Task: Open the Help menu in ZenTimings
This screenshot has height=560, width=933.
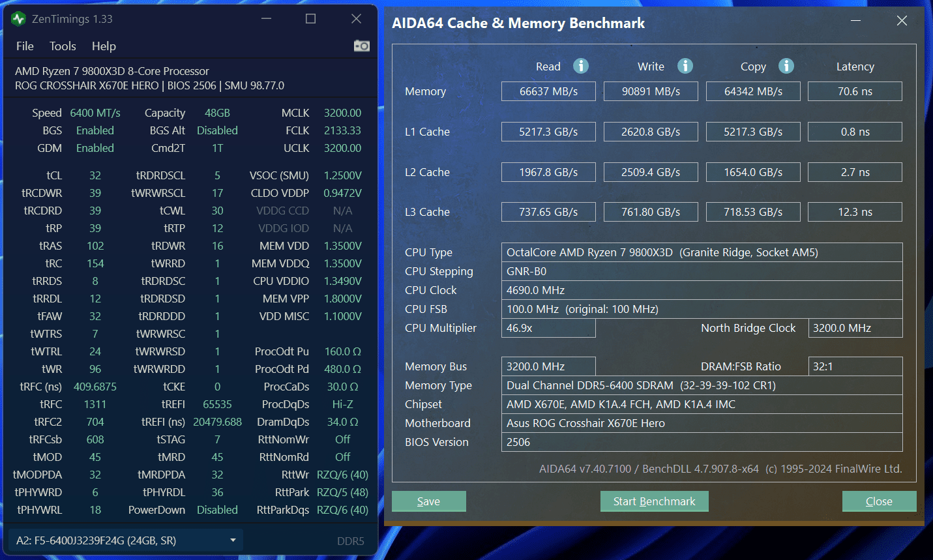Action: (x=104, y=46)
